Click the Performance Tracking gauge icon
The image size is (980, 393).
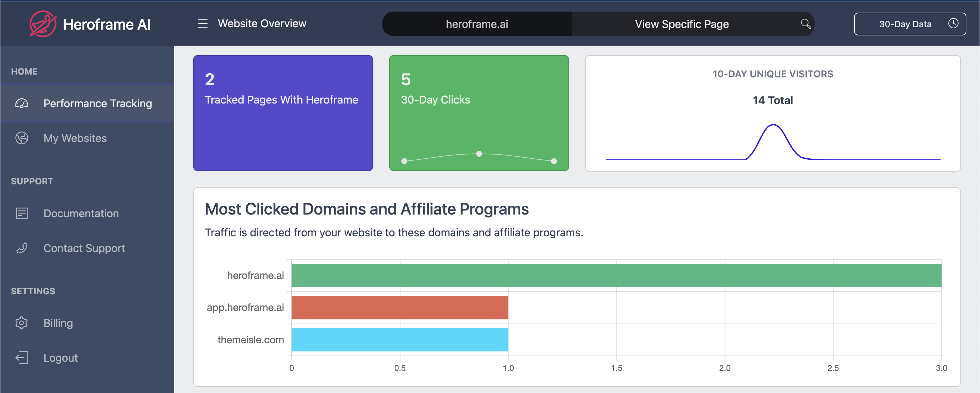click(x=22, y=103)
